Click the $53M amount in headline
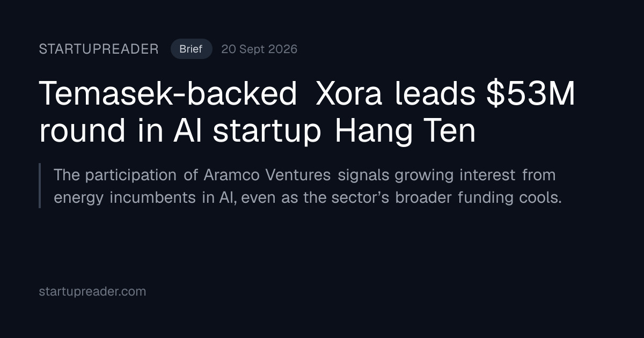Screen dimensions: 644x338 pos(531,94)
